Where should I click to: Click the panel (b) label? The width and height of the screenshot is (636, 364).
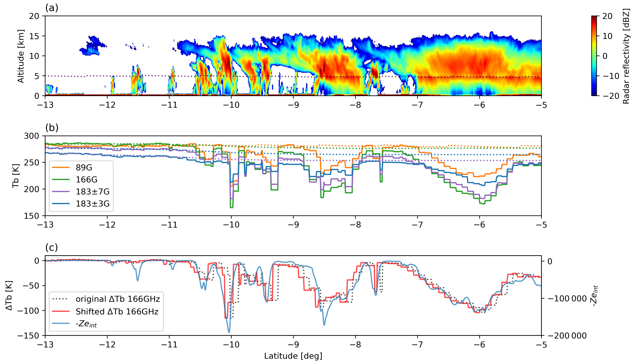[52, 128]
